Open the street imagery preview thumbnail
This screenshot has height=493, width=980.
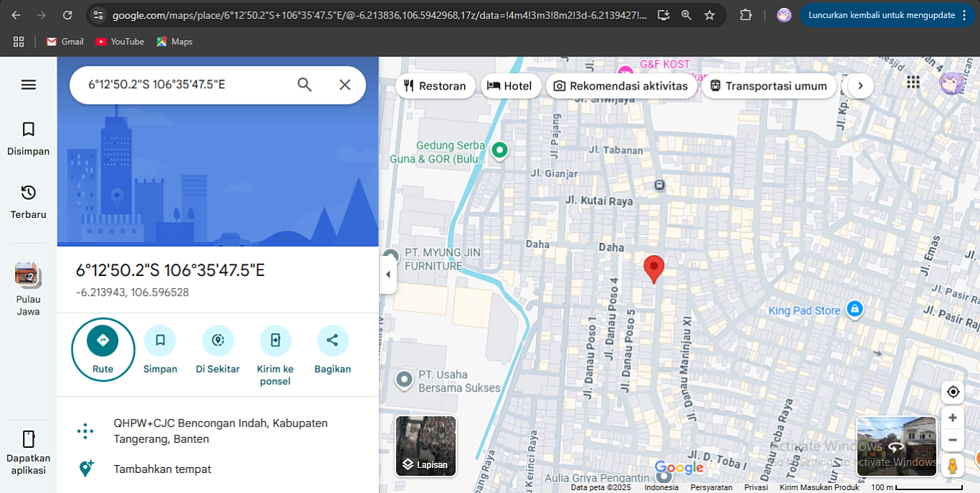[896, 446]
